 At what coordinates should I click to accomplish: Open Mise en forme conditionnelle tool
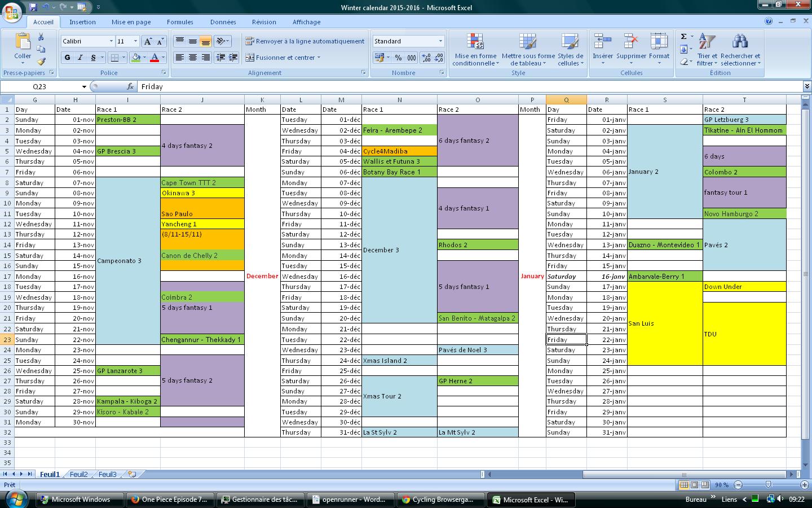(475, 51)
